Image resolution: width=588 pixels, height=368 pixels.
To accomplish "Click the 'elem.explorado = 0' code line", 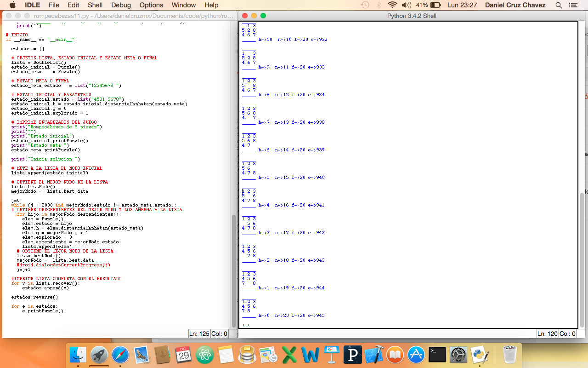I will pyautogui.click(x=47, y=237).
